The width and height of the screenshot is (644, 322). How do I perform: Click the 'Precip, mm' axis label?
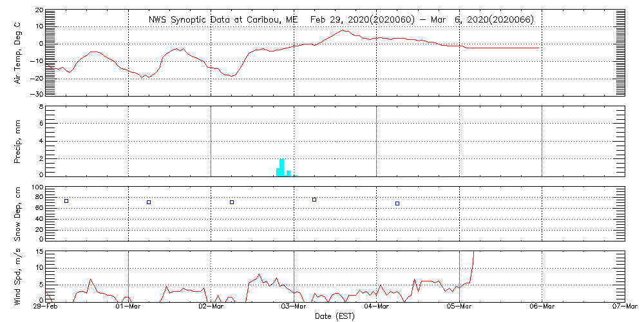point(18,141)
